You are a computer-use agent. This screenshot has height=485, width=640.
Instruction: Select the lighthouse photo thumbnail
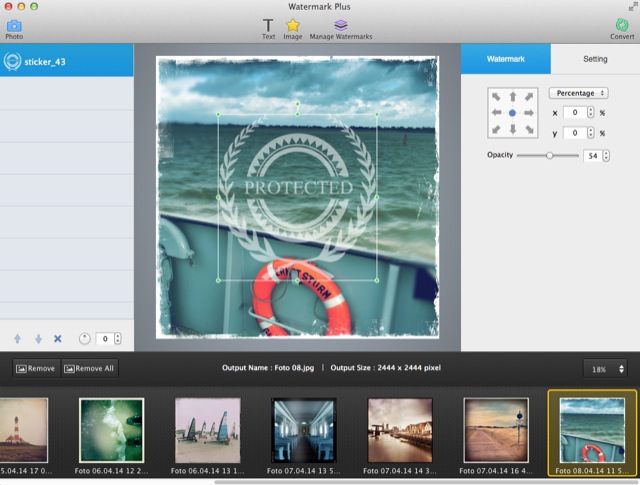coord(24,430)
